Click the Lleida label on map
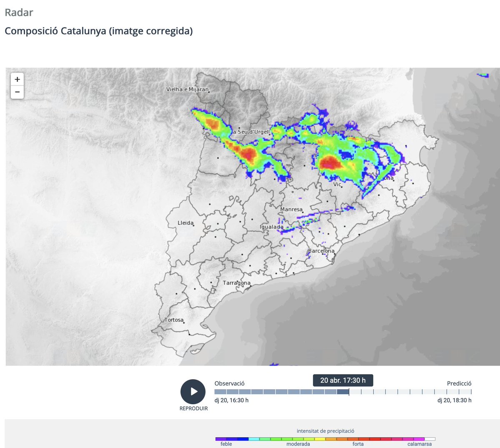The image size is (500, 448). pos(186,223)
